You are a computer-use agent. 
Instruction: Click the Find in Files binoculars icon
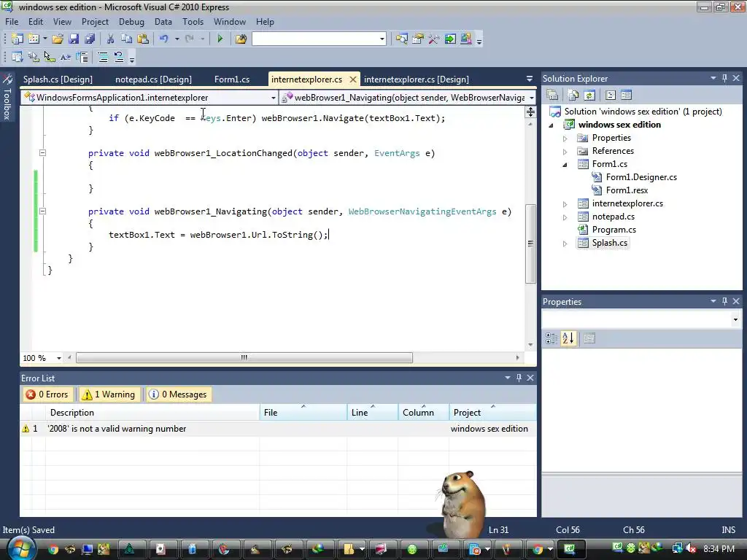tap(241, 39)
